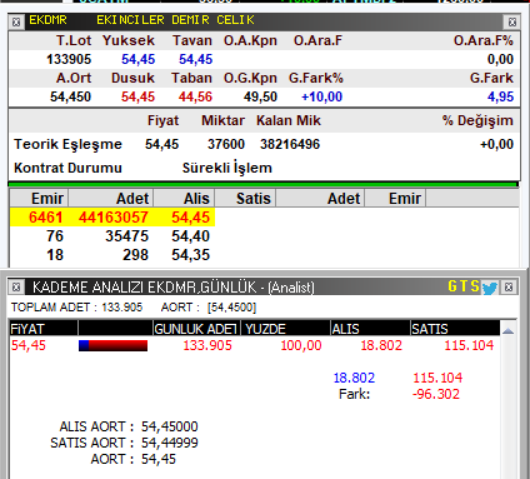530x479 pixels.
Task: Click the Twitter bird icon in Kademe Analizi
Action: click(x=489, y=288)
